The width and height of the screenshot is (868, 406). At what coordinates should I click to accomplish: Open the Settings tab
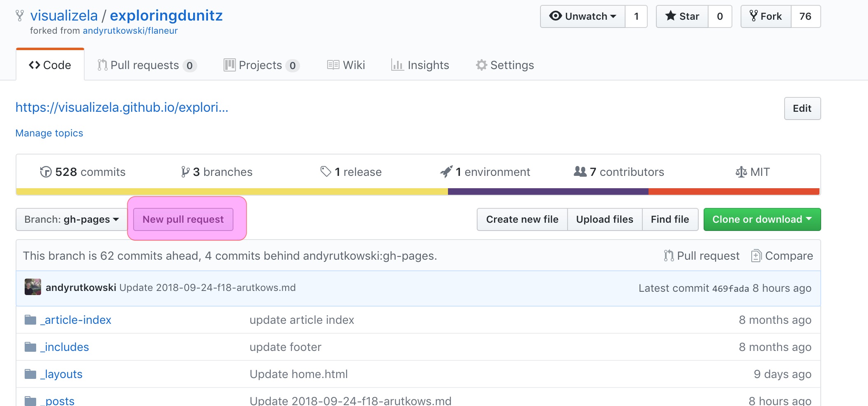coord(505,65)
